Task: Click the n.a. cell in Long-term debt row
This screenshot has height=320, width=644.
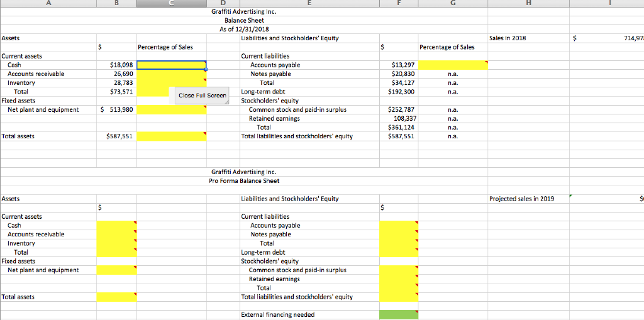Action: (453, 92)
